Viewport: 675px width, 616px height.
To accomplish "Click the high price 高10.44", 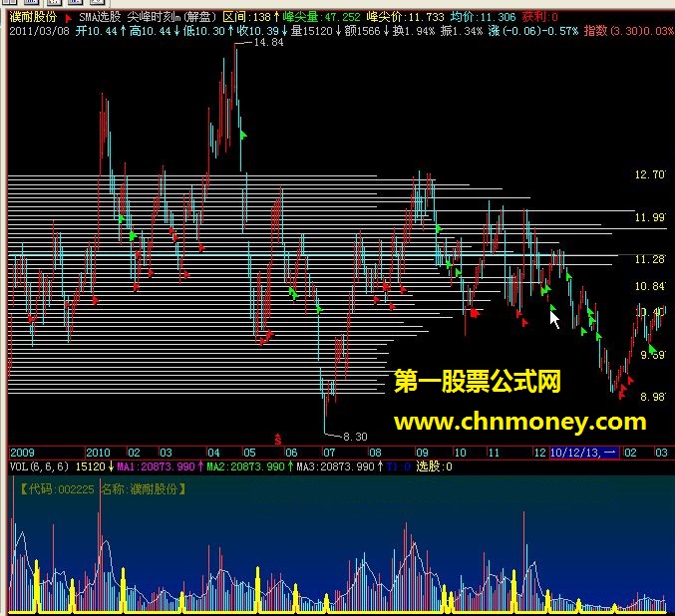I will pos(151,31).
